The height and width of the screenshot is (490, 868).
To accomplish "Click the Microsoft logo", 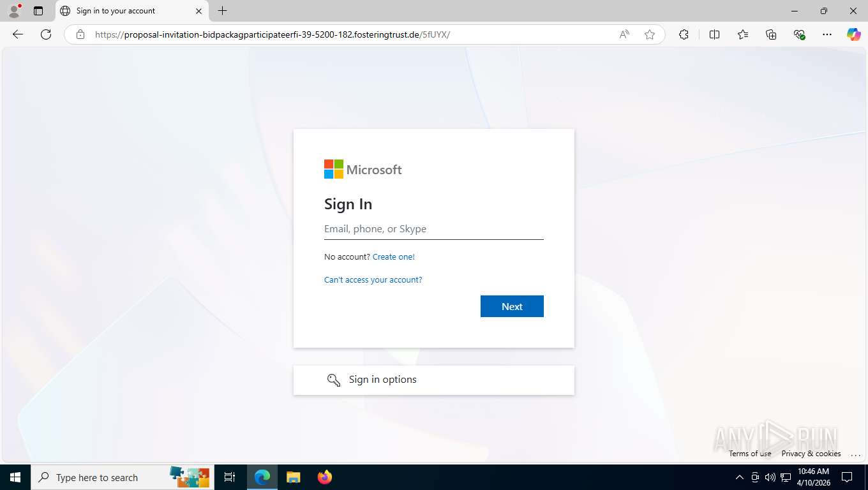I will [x=363, y=169].
